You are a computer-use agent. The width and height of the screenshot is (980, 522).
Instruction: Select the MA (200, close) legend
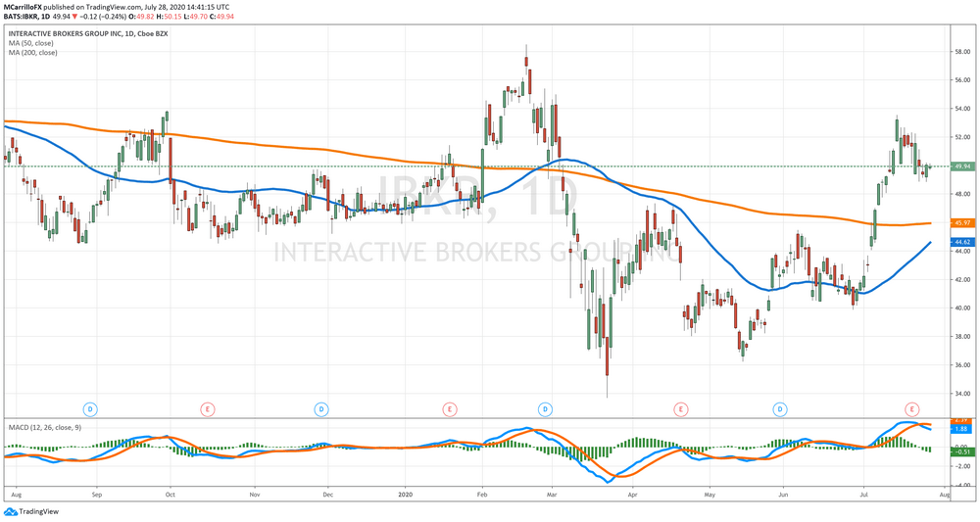(x=33, y=53)
